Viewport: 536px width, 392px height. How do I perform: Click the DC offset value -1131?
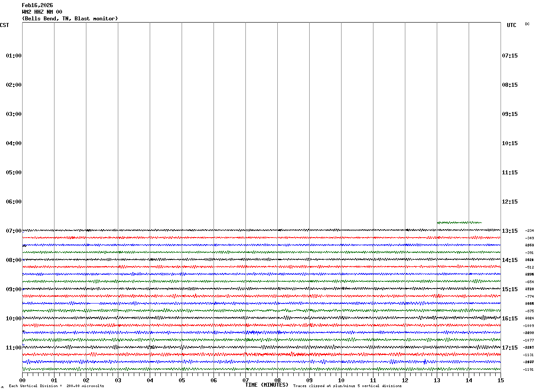click(x=529, y=355)
